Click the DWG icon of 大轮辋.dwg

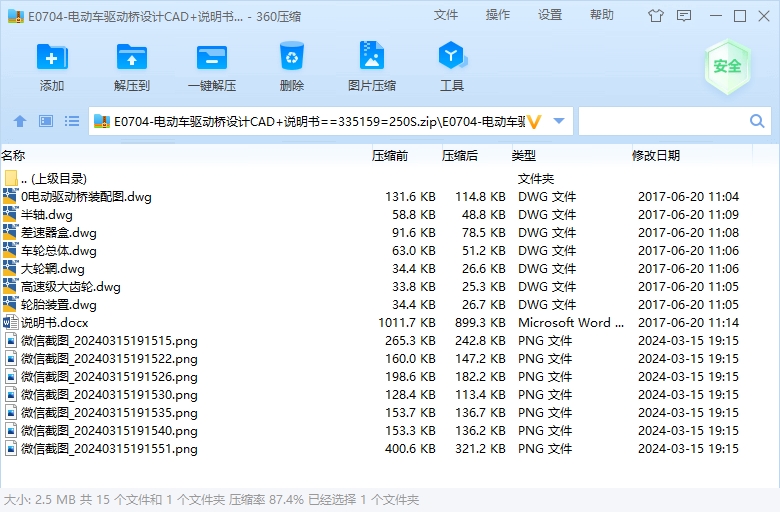(x=10, y=268)
